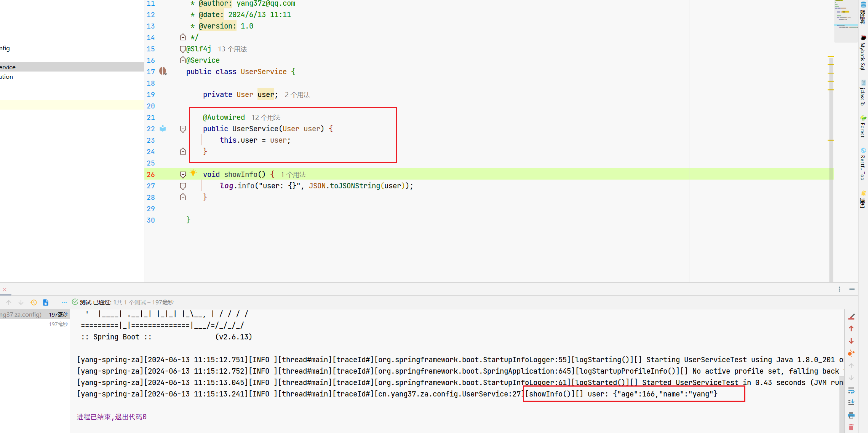
Task: Go to next failed test arrow
Action: pos(21,302)
